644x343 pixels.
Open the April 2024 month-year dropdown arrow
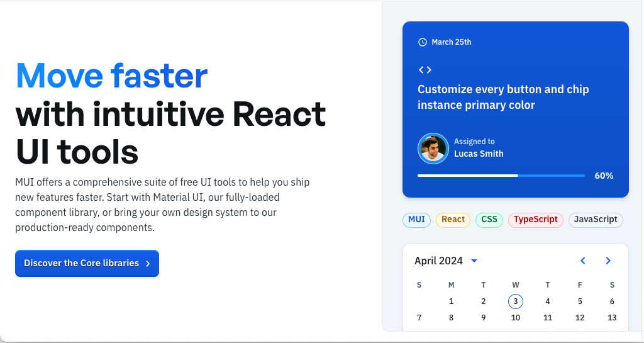(x=474, y=261)
